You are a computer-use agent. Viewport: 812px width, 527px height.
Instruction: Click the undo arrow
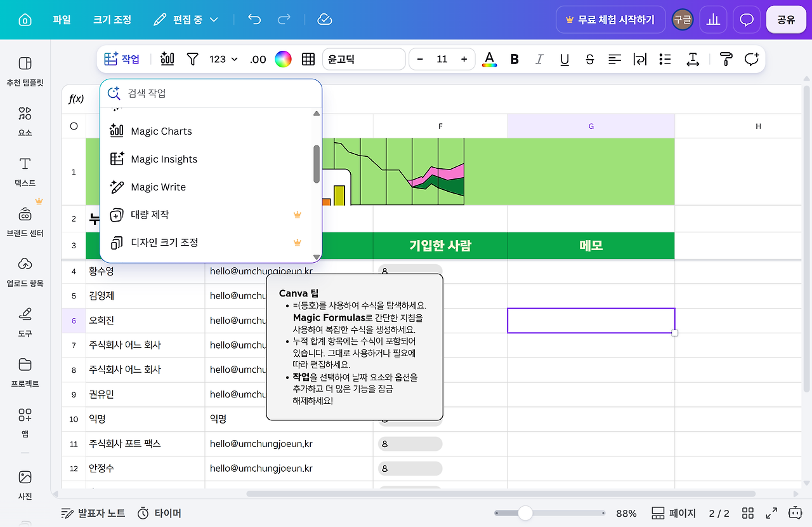(x=254, y=20)
